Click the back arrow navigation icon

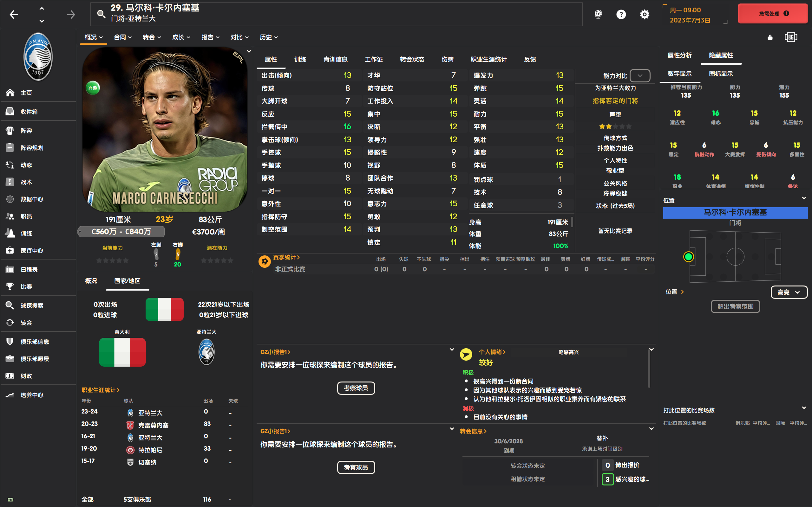pyautogui.click(x=14, y=15)
